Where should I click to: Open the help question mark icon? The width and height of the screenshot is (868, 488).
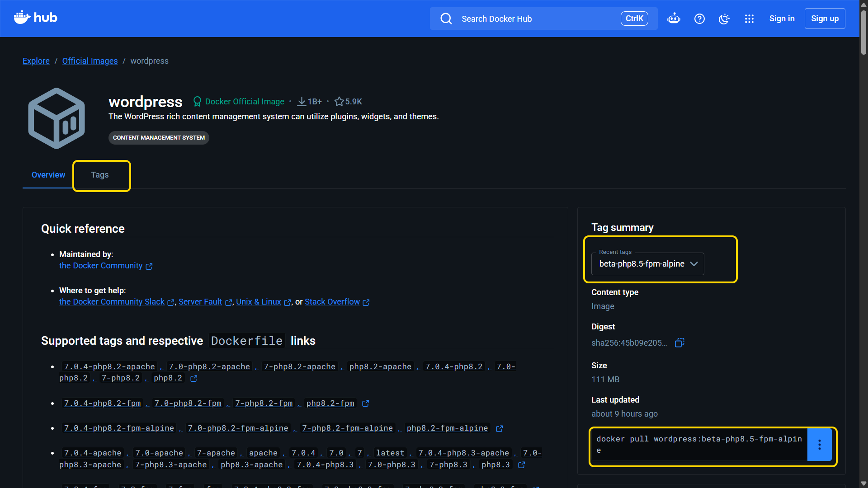point(699,19)
